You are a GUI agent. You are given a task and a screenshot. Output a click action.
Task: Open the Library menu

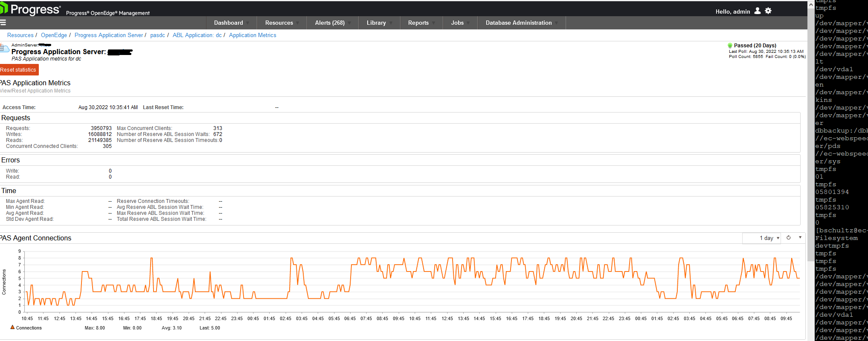click(x=379, y=23)
